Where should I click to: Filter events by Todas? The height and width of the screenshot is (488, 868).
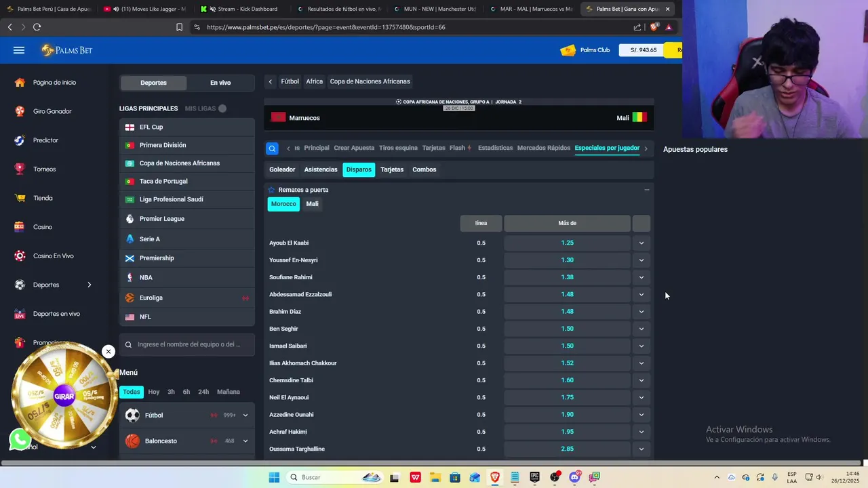click(132, 392)
